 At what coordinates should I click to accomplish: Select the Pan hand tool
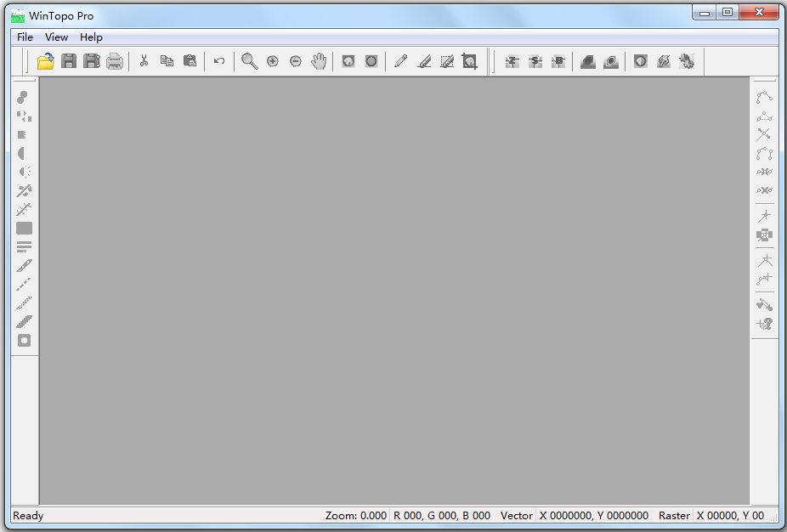point(319,61)
